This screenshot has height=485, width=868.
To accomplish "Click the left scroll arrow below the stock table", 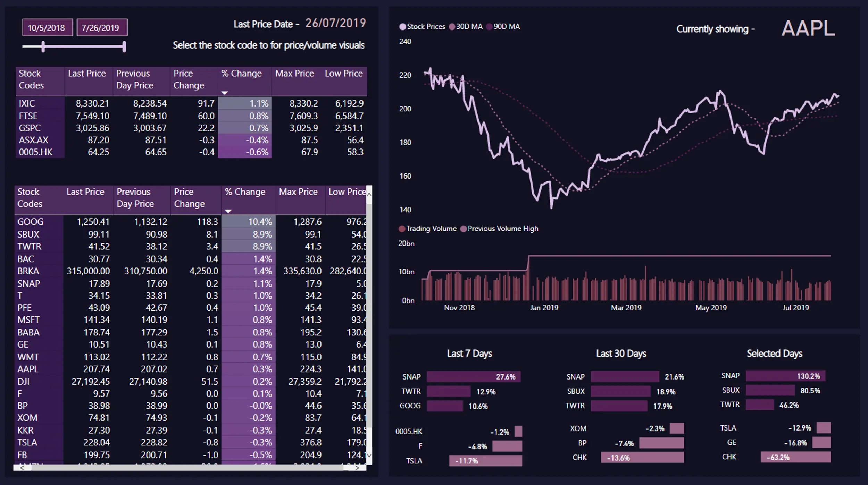I will [x=23, y=468].
